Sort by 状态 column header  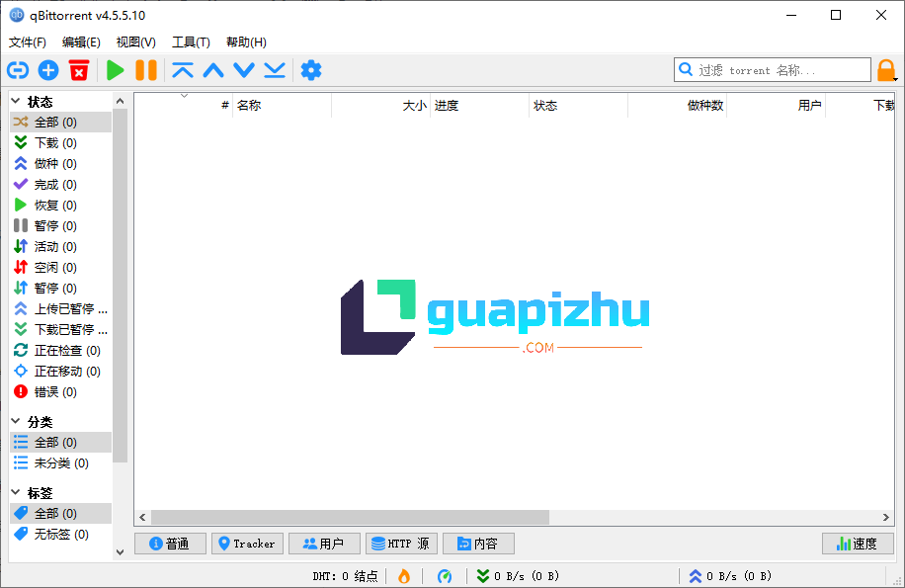pyautogui.click(x=578, y=105)
